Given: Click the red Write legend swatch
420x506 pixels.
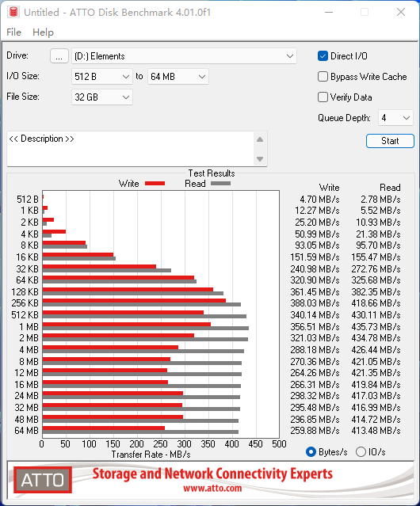Looking at the screenshot, I should click(155, 183).
